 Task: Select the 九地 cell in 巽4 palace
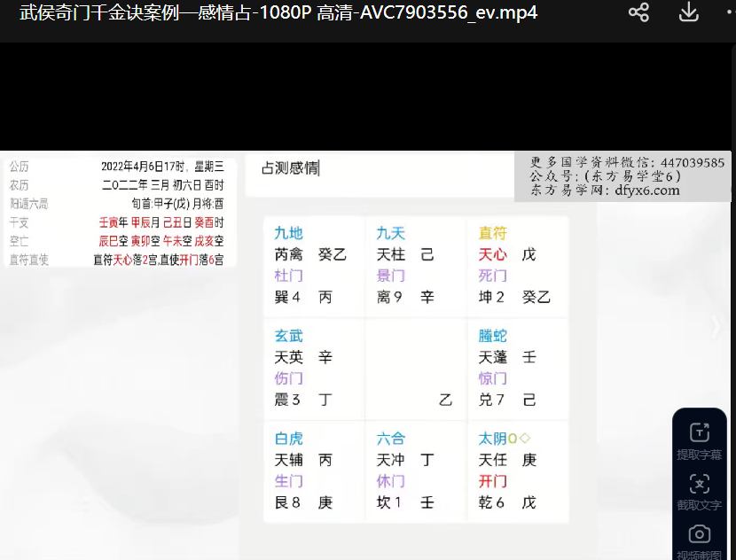pyautogui.click(x=314, y=265)
